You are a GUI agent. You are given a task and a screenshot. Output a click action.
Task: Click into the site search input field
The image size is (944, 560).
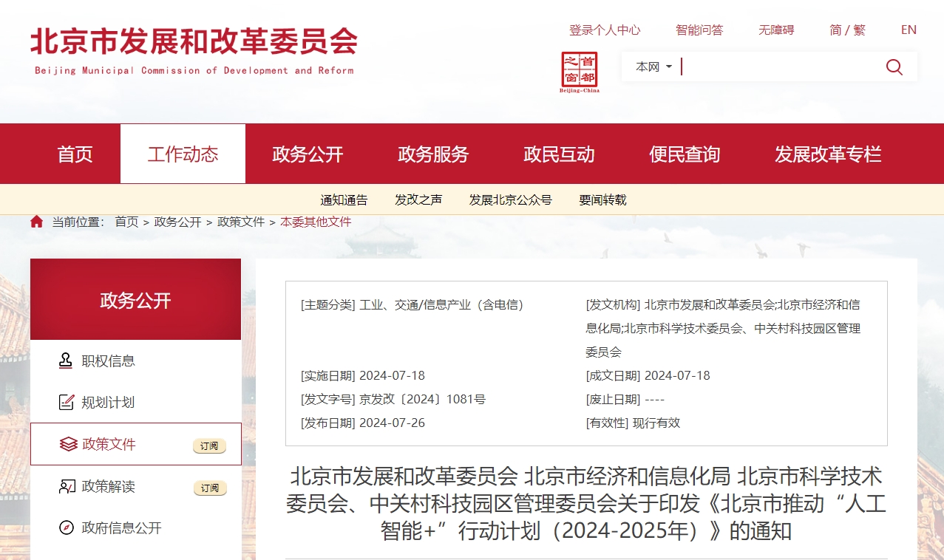coord(780,66)
